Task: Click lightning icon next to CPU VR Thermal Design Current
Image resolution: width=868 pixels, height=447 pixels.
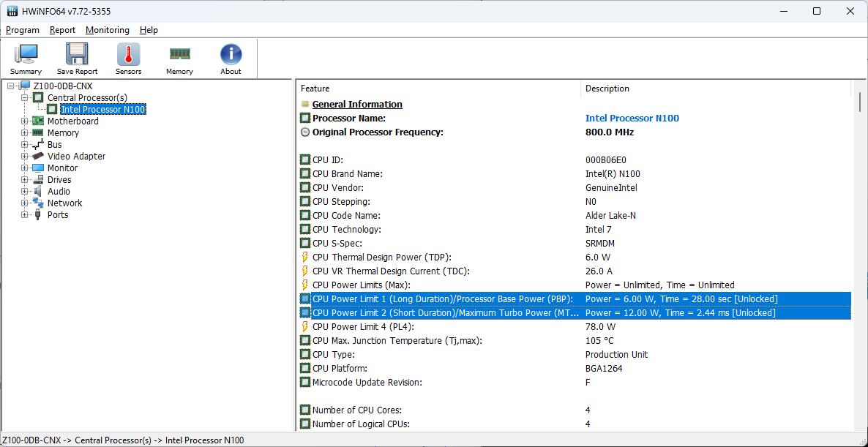Action: coord(304,271)
